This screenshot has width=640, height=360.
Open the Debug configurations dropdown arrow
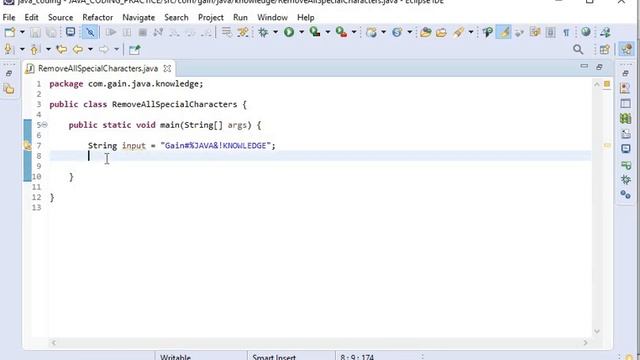click(x=276, y=32)
